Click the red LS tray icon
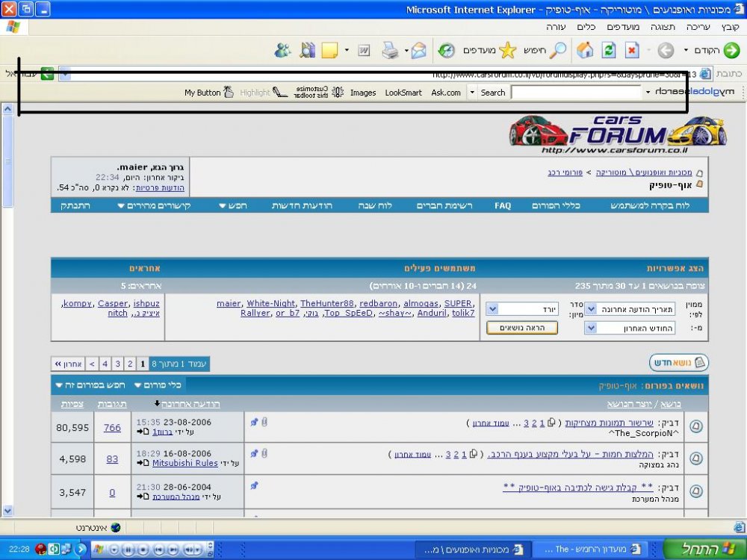 tap(41, 549)
